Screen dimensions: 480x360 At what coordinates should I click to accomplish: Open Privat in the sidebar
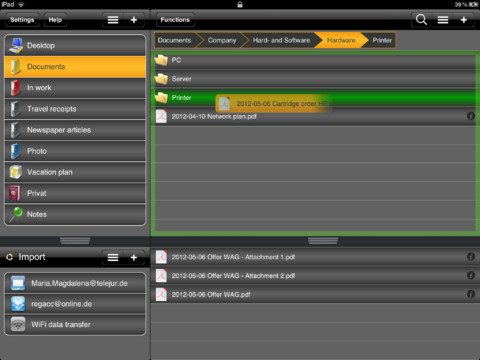(75, 193)
